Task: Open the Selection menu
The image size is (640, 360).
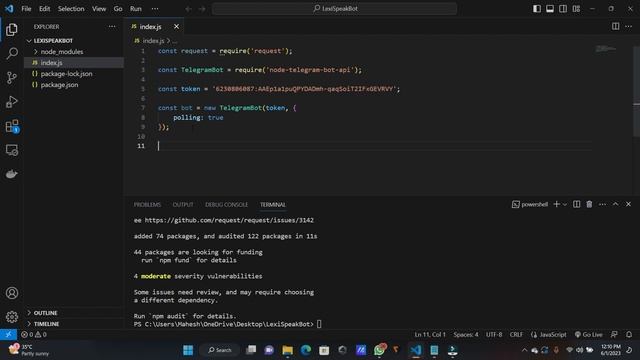Action: point(71,9)
